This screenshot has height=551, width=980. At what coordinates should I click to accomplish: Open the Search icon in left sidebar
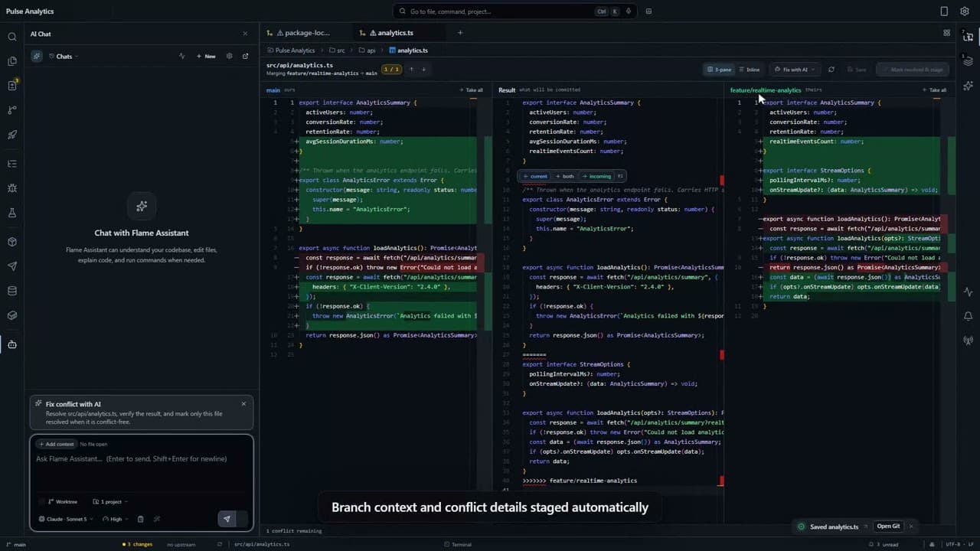(11, 37)
